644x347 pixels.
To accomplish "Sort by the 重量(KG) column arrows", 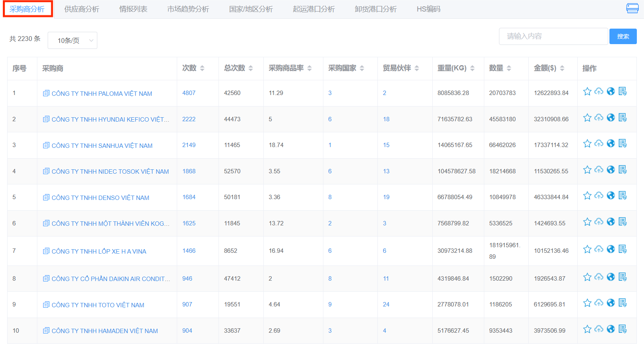I will coord(472,68).
